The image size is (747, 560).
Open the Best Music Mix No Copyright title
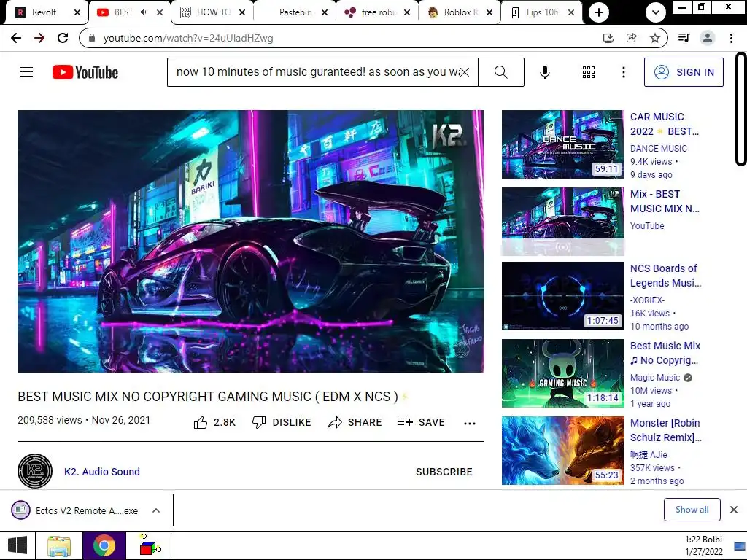pos(665,353)
